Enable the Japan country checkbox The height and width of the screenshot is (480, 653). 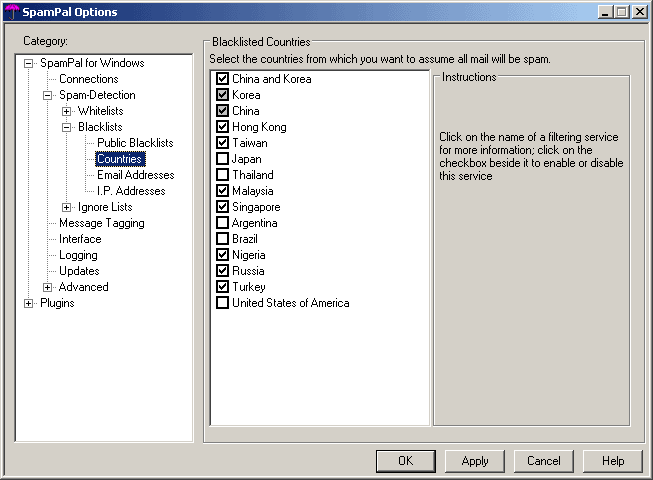click(x=222, y=159)
